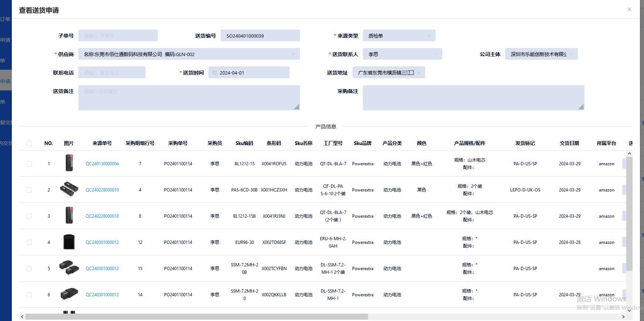Check the checkbox for row 1
The width and height of the screenshot is (644, 321).
(29, 164)
